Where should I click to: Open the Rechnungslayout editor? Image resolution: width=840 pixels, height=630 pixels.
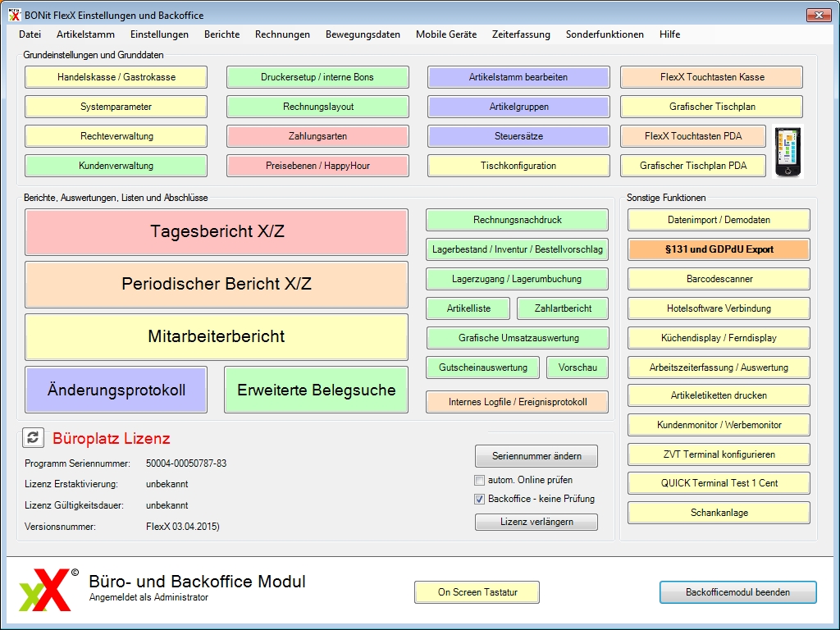click(x=317, y=107)
